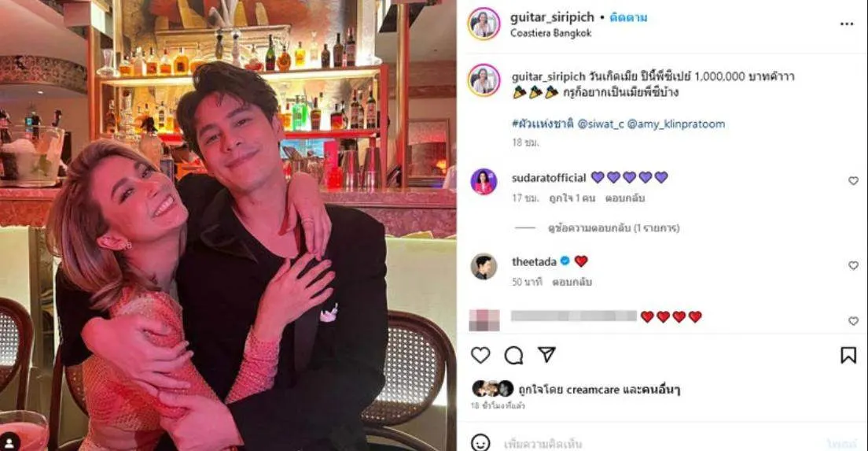The width and height of the screenshot is (868, 451).
Task: Like the blurred user's comment heart
Action: point(853,321)
